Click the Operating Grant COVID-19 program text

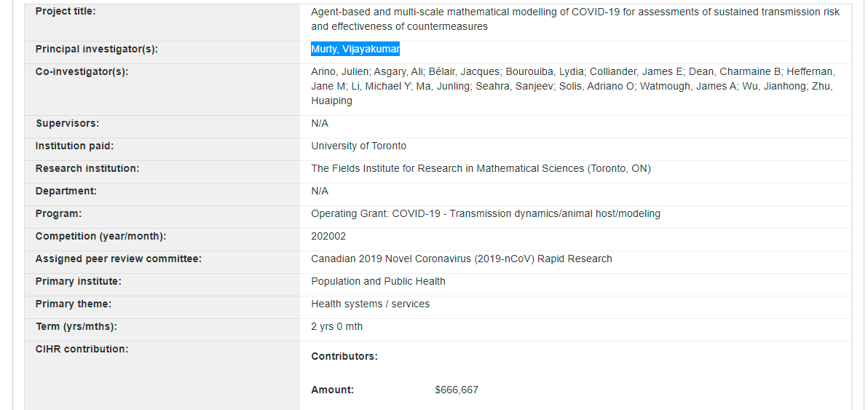[x=485, y=213]
